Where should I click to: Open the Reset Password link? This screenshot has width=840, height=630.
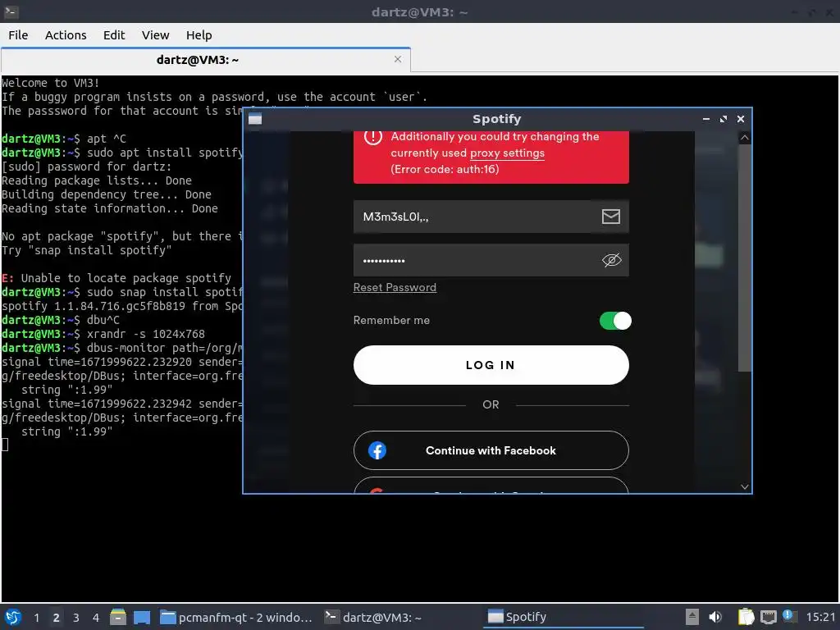click(x=395, y=288)
